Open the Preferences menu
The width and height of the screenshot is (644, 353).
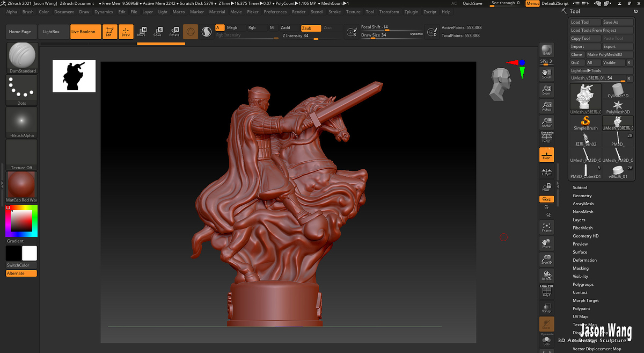click(x=275, y=12)
